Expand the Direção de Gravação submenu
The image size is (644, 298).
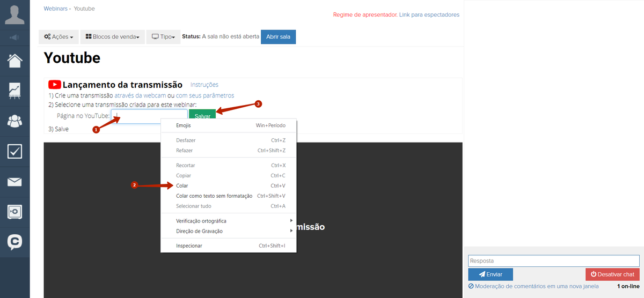coord(229,231)
